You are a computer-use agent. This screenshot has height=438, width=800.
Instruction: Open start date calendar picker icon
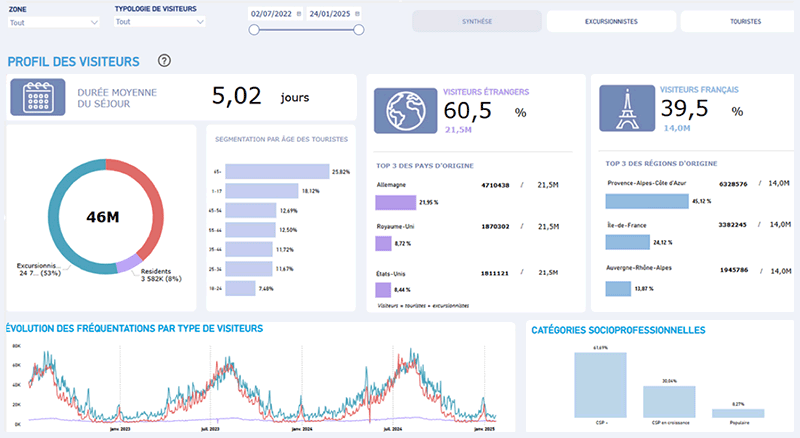pos(299,14)
